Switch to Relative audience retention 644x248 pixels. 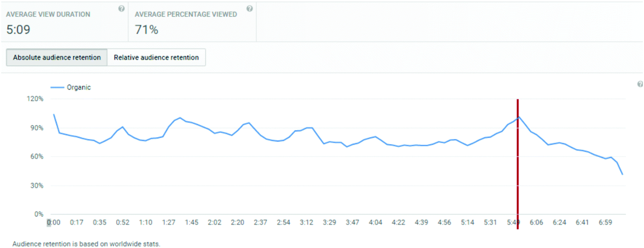(x=156, y=57)
